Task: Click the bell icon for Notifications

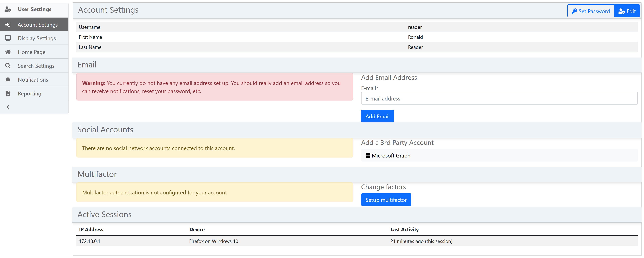Action: [x=8, y=80]
